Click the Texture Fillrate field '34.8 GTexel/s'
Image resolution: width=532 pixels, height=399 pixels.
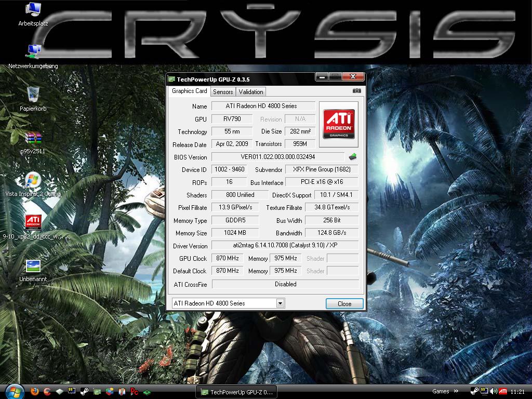(x=332, y=207)
